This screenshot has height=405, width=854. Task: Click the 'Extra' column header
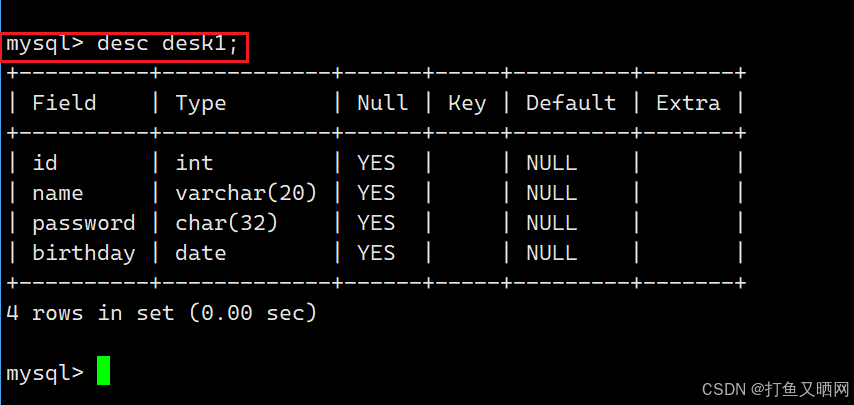[688, 103]
